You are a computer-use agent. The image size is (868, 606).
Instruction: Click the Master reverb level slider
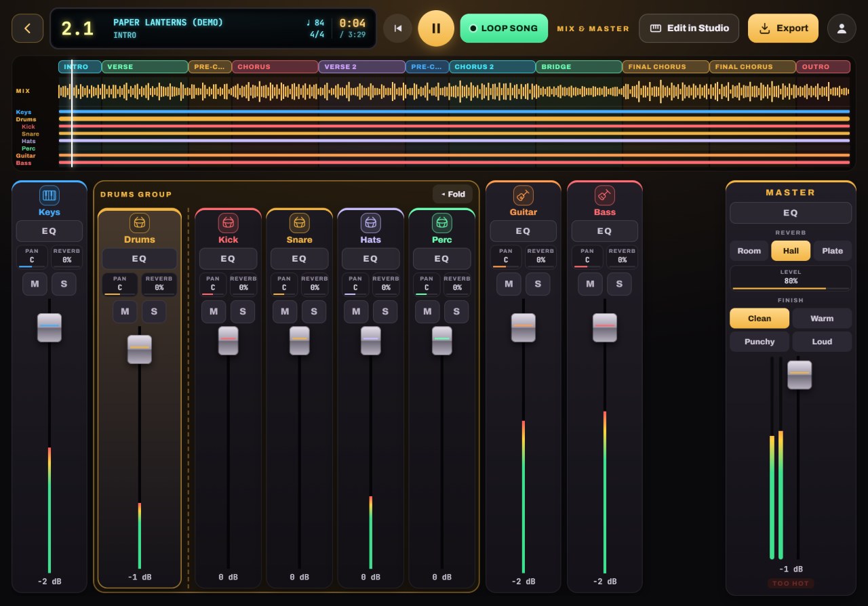point(791,279)
